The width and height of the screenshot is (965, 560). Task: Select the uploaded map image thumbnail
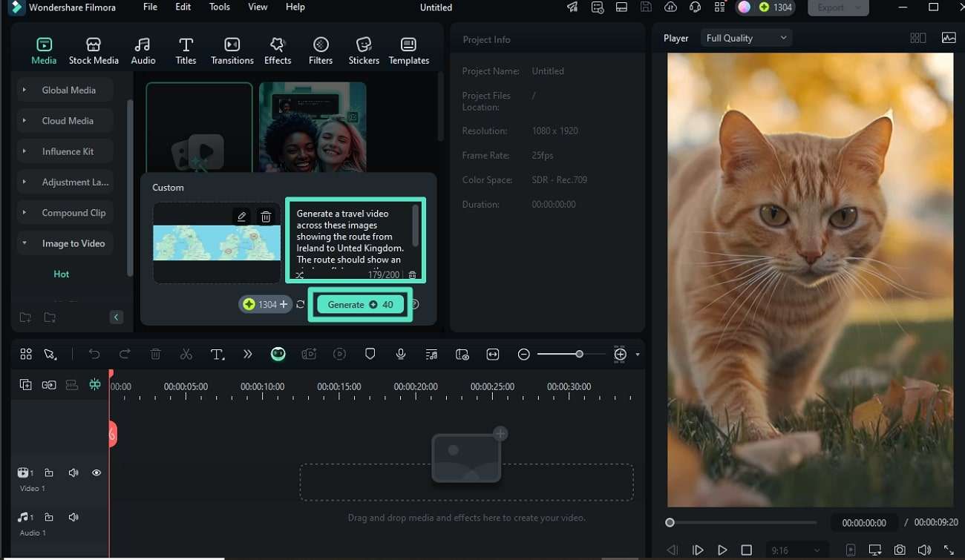coord(217,243)
